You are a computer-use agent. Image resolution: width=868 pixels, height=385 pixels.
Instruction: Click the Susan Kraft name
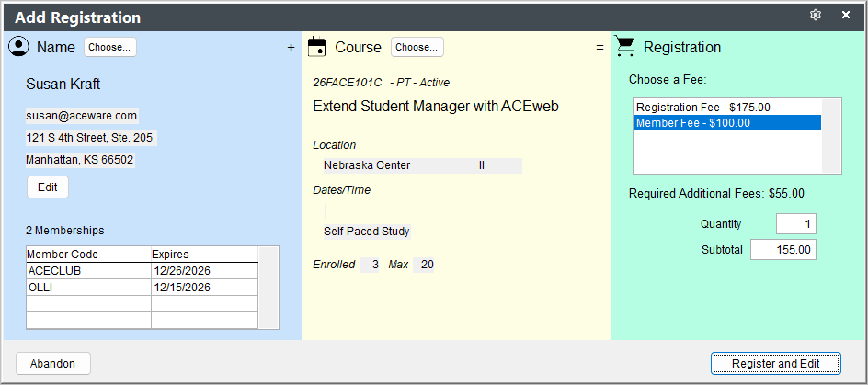pos(63,85)
